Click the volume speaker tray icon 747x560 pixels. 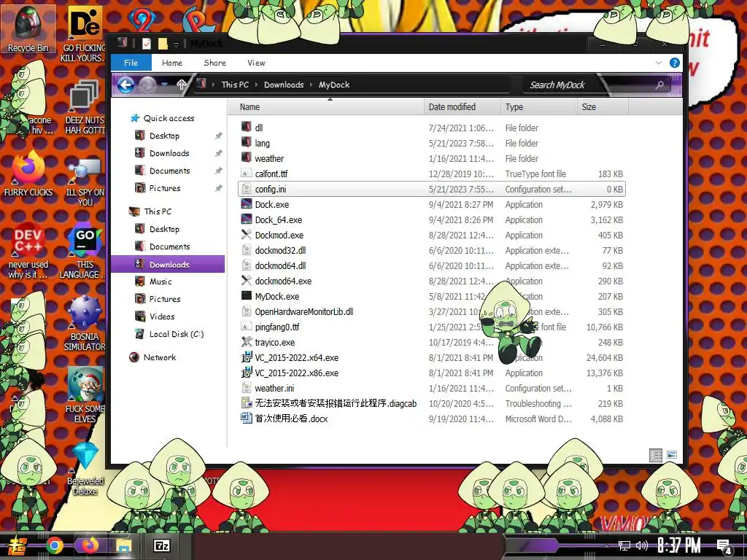coord(642,545)
